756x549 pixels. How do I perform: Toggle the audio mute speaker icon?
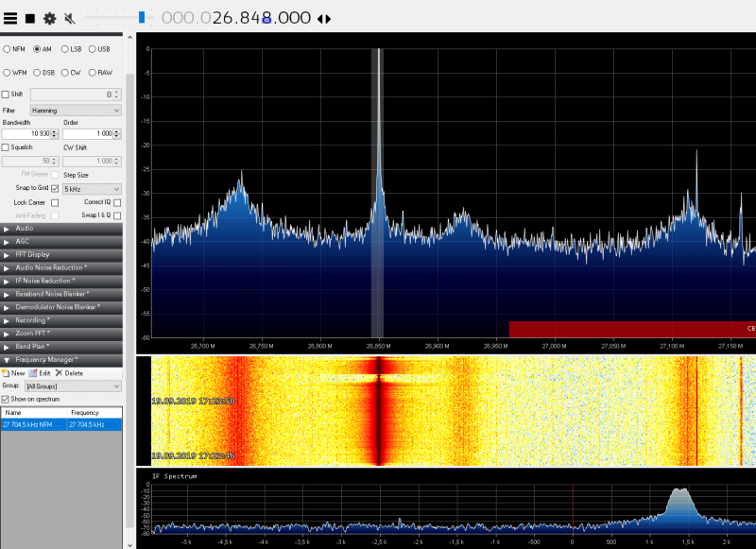pyautogui.click(x=70, y=19)
